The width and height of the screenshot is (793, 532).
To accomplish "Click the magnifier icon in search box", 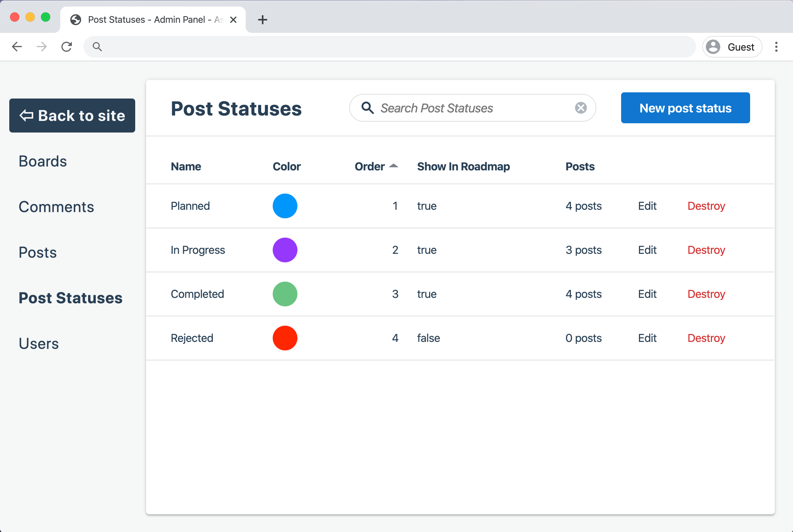I will click(x=367, y=108).
